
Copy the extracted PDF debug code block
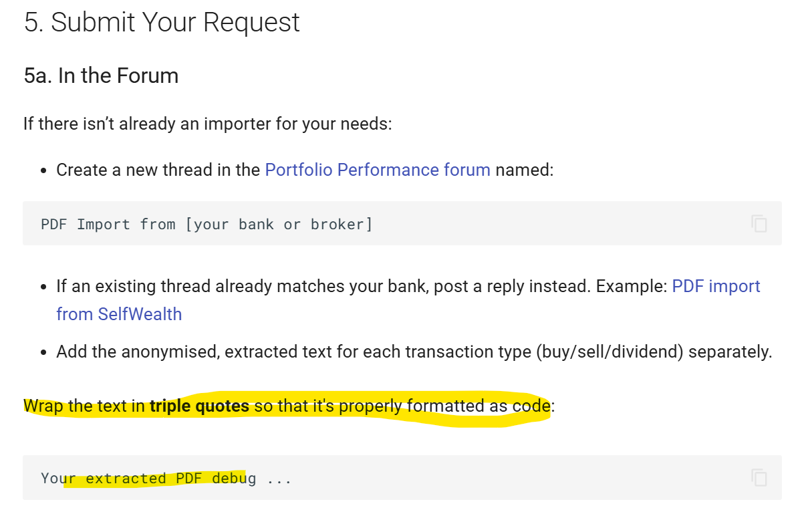click(759, 477)
